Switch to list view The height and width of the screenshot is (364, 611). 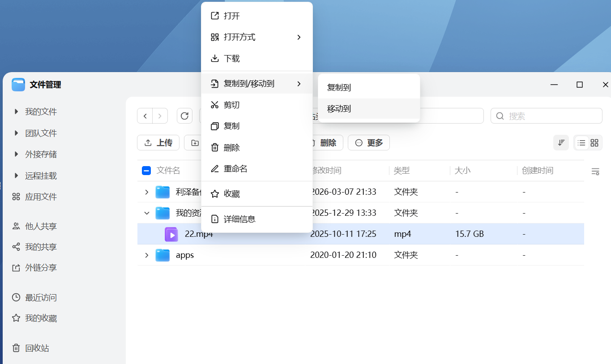[x=581, y=143]
